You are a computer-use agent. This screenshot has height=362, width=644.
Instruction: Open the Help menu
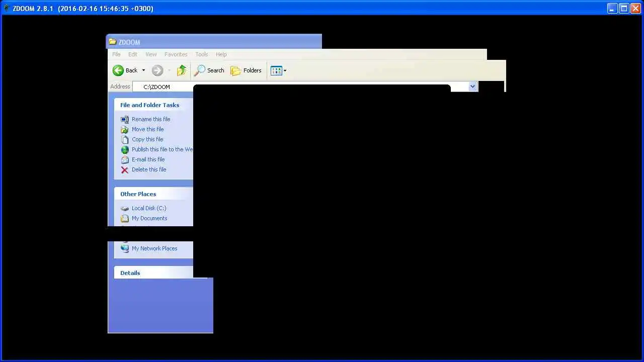[221, 54]
